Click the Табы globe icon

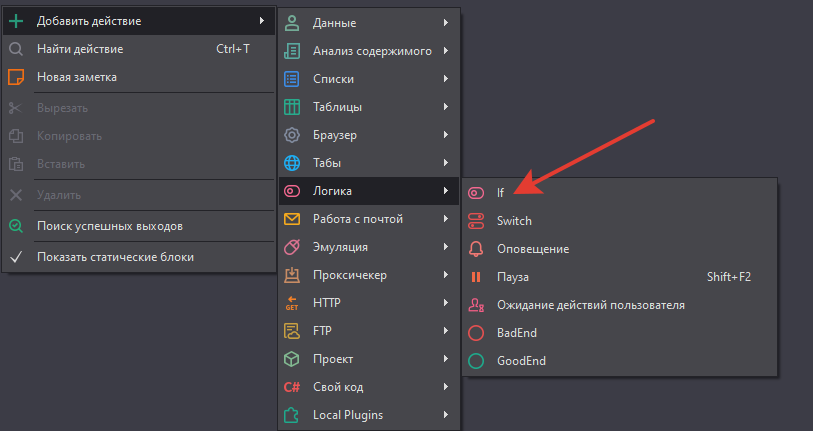[x=292, y=162]
